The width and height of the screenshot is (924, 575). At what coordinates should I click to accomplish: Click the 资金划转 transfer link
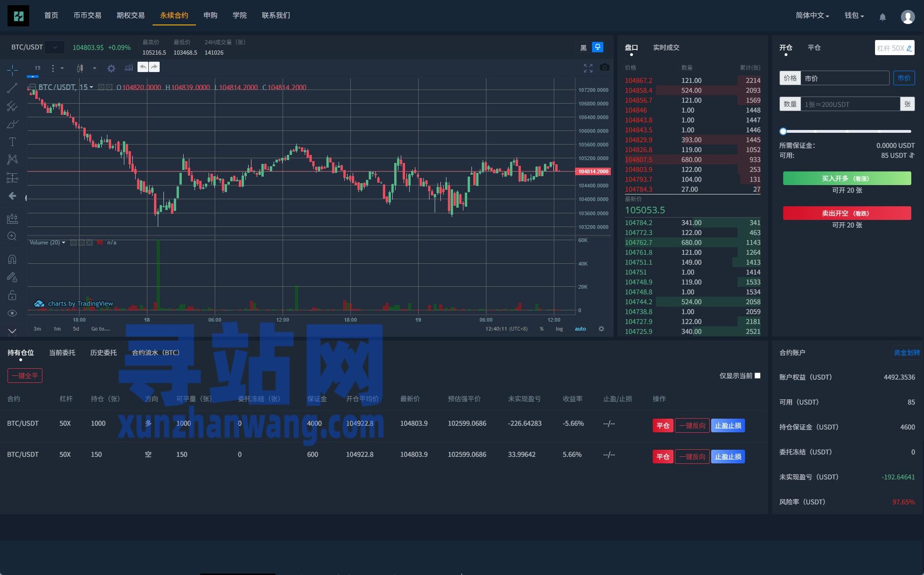[x=907, y=353]
